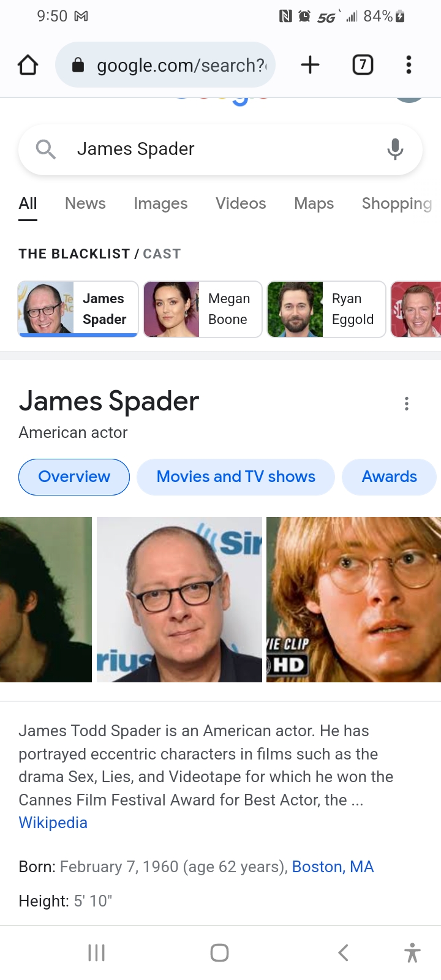Tap the google.com address bar
The image size is (441, 980).
[165, 64]
